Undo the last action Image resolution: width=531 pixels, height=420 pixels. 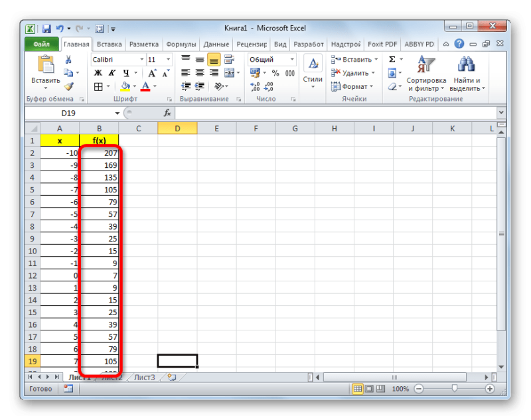coord(60,29)
